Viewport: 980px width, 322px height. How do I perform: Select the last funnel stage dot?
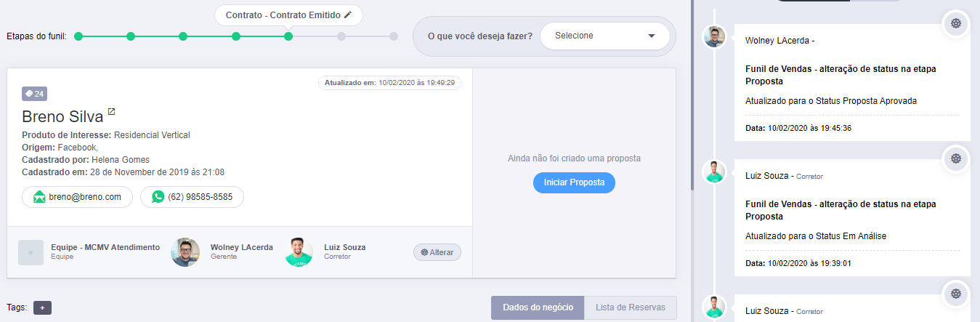click(x=393, y=36)
